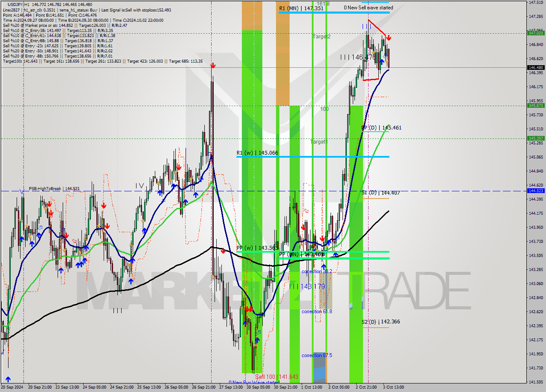
Task: Click 2 Oct 05:00 on the time axis
Action: pyautogui.click(x=339, y=387)
